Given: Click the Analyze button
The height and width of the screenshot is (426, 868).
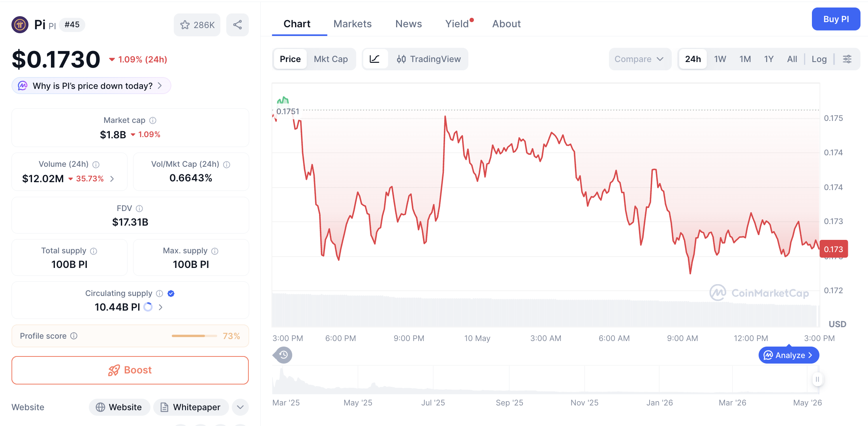Looking at the screenshot, I should 789,355.
